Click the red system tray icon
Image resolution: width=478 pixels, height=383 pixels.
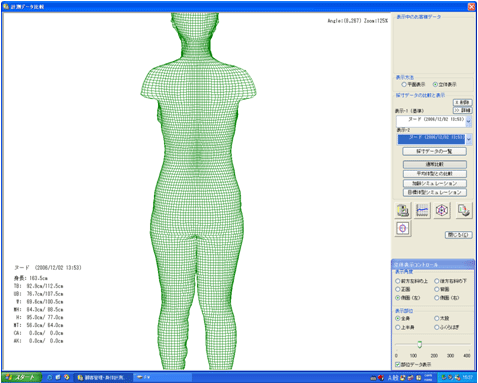[x=381, y=378]
